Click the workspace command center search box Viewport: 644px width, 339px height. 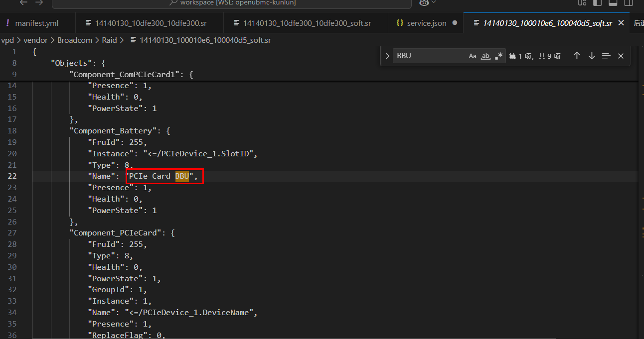(x=232, y=3)
